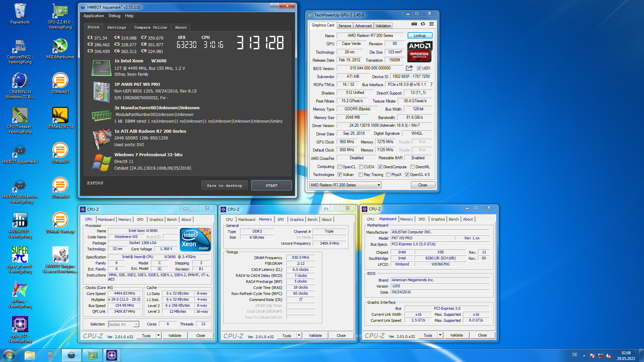Viewport: 644px width, 362px height.
Task: Open the 3DMark03 desktop icon
Action: pyautogui.click(x=60, y=83)
